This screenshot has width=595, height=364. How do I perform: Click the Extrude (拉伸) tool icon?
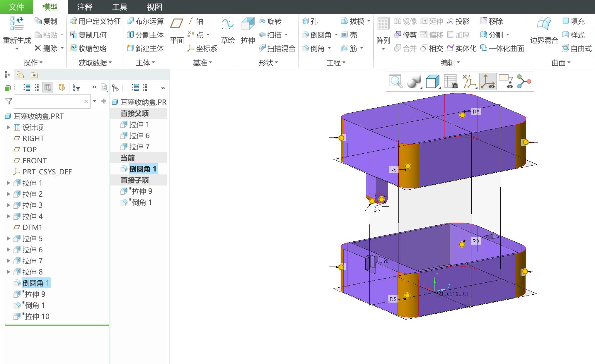248,24
